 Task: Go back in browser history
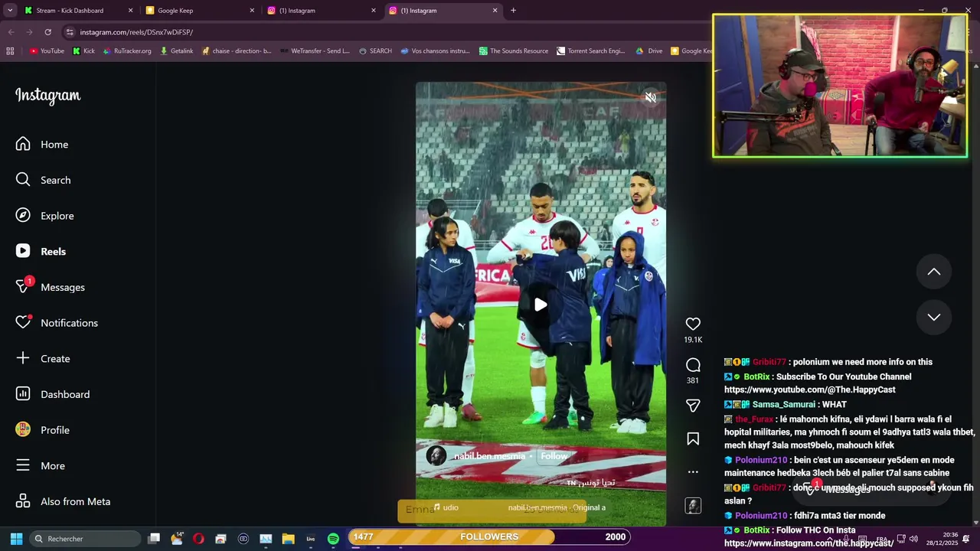[x=11, y=32]
